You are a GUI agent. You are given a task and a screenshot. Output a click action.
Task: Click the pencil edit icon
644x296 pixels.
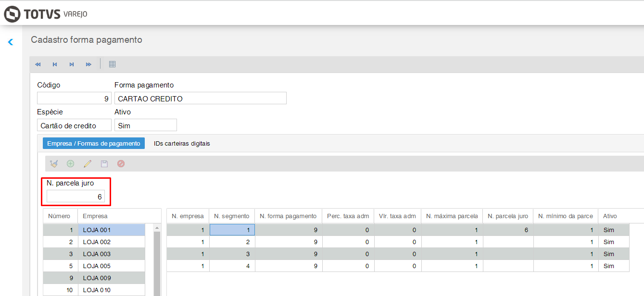(x=88, y=164)
